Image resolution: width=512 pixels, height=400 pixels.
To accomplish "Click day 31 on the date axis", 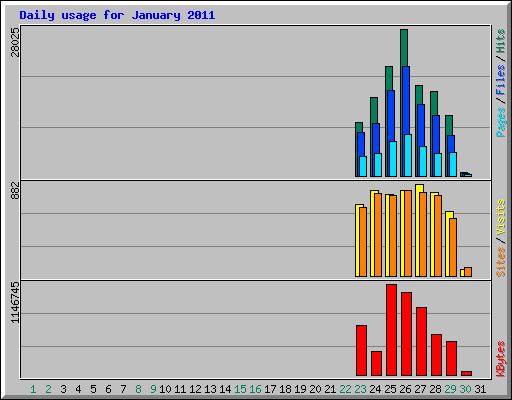I will [x=480, y=389].
